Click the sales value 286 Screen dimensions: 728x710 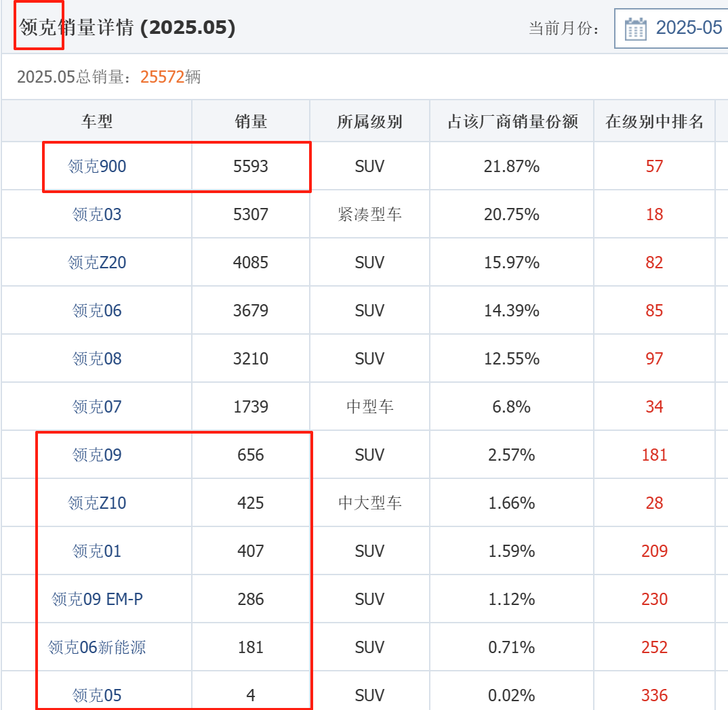tap(251, 599)
